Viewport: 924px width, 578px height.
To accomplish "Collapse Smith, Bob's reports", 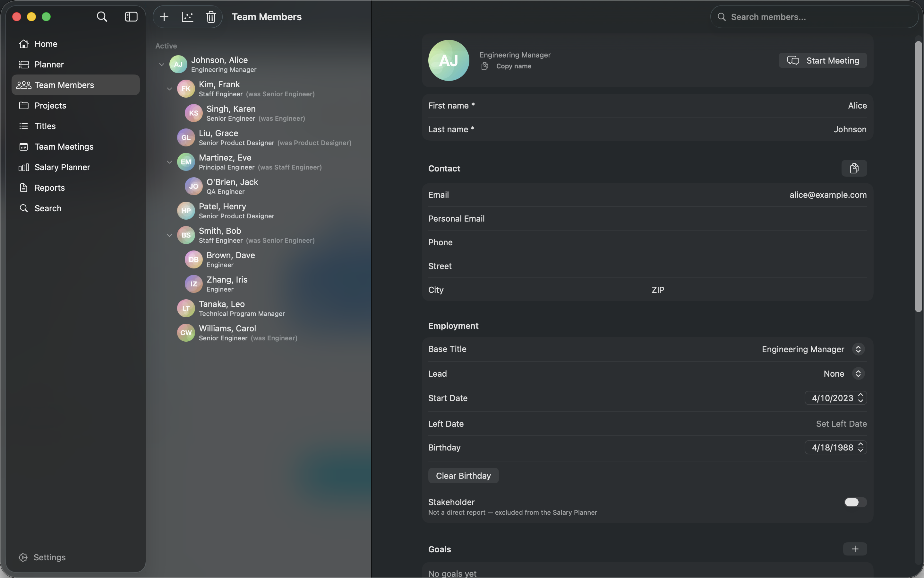I will pyautogui.click(x=169, y=235).
